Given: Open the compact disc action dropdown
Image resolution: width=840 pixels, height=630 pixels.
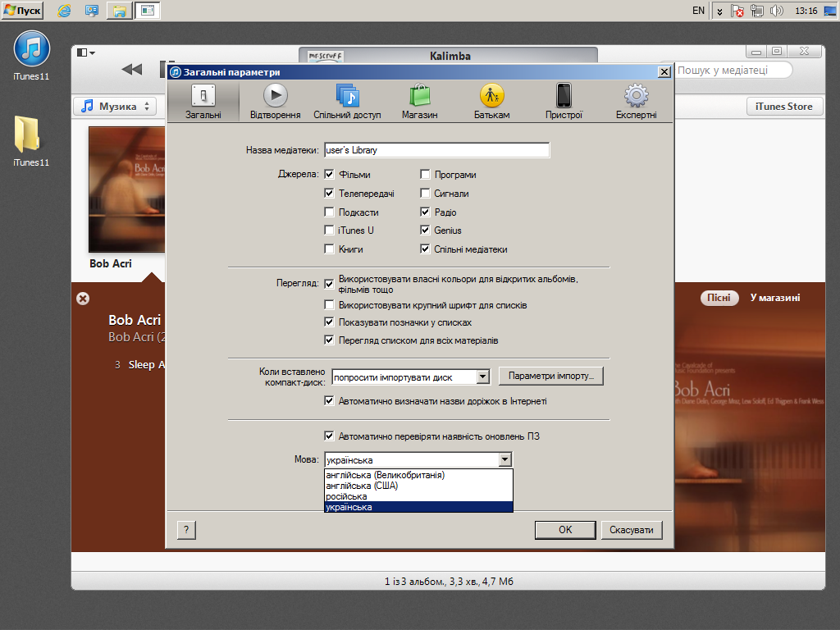Looking at the screenshot, I should [482, 377].
